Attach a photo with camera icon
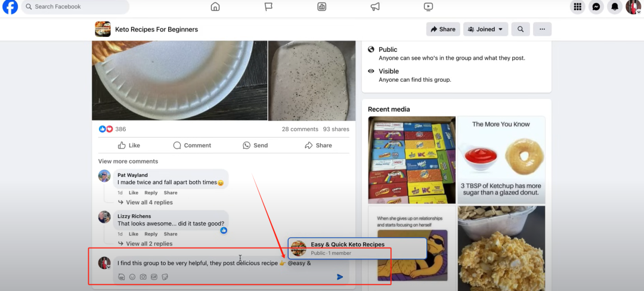Viewport: 644px width, 291px height. point(143,277)
